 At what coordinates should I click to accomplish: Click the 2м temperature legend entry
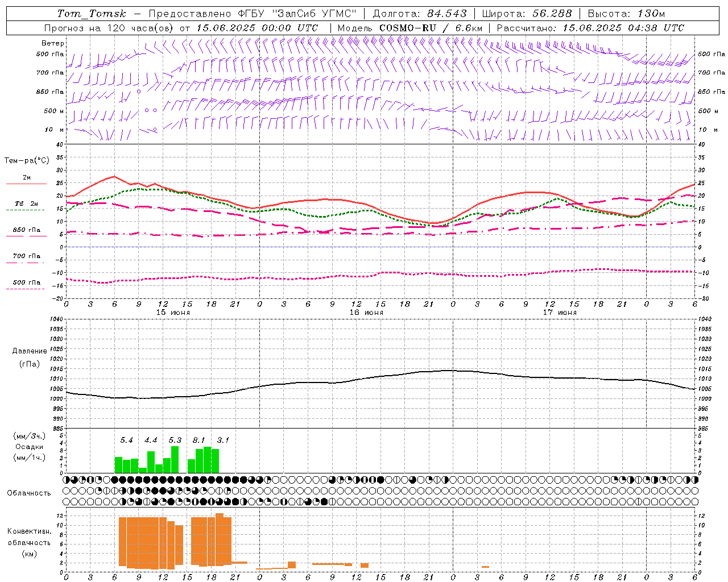point(26,180)
